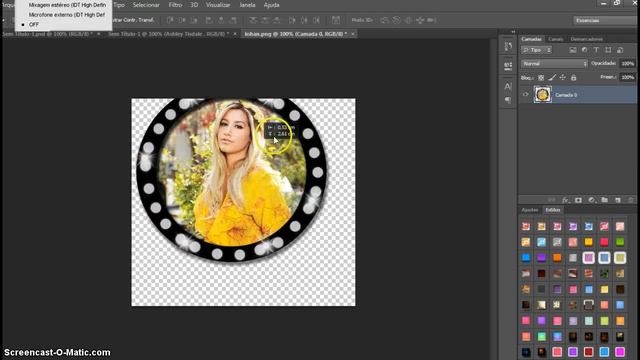Toggle smart objects filter icon
Screen dimensions: 640x360
point(620,50)
